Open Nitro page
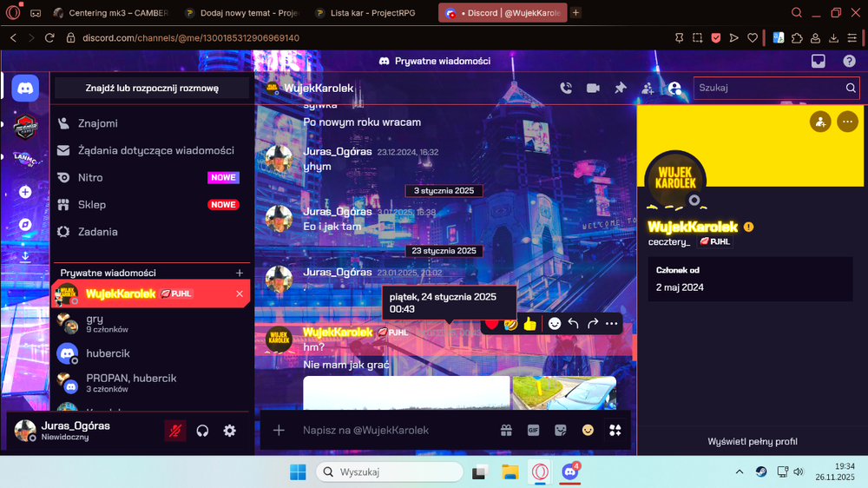The image size is (868, 488). click(150, 177)
